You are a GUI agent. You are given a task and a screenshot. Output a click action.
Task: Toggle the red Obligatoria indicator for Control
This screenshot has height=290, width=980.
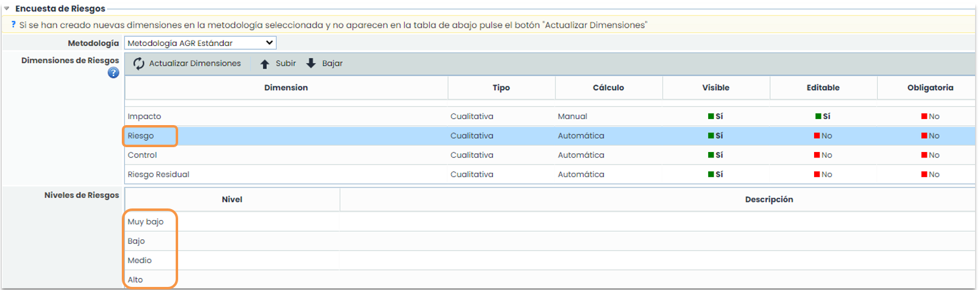coord(924,155)
